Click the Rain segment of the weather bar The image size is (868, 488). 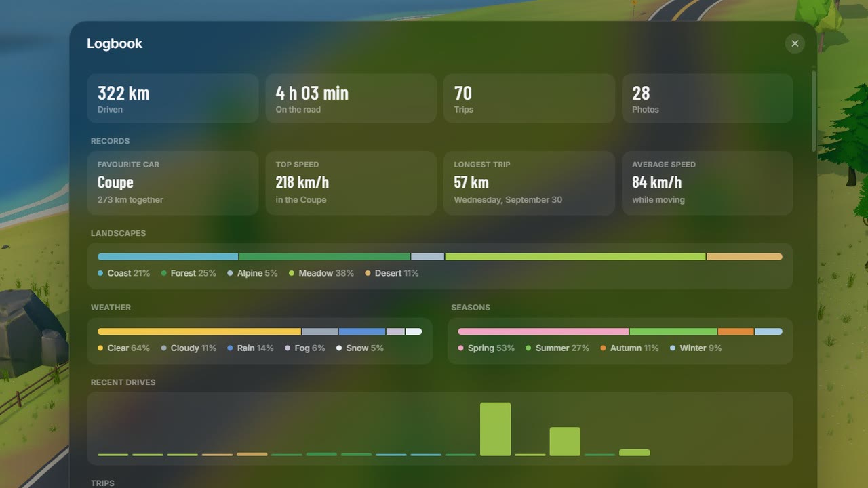click(x=362, y=331)
